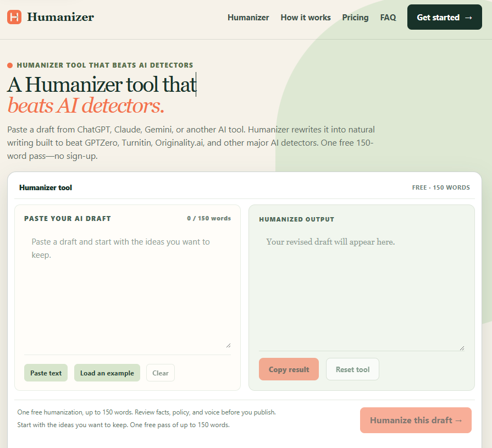The width and height of the screenshot is (492, 448).
Task: Click the 'PASTE YOUR AI DRAFT' label
Action: tap(68, 218)
